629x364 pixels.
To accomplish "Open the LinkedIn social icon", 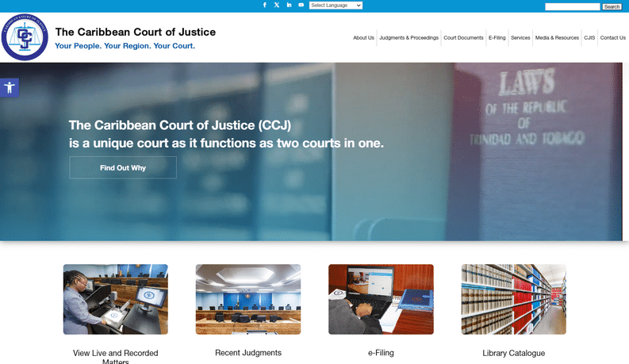I will click(x=289, y=6).
